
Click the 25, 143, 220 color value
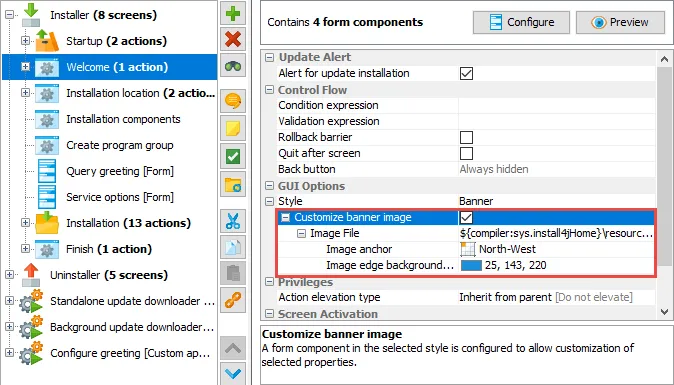pyautogui.click(x=515, y=265)
